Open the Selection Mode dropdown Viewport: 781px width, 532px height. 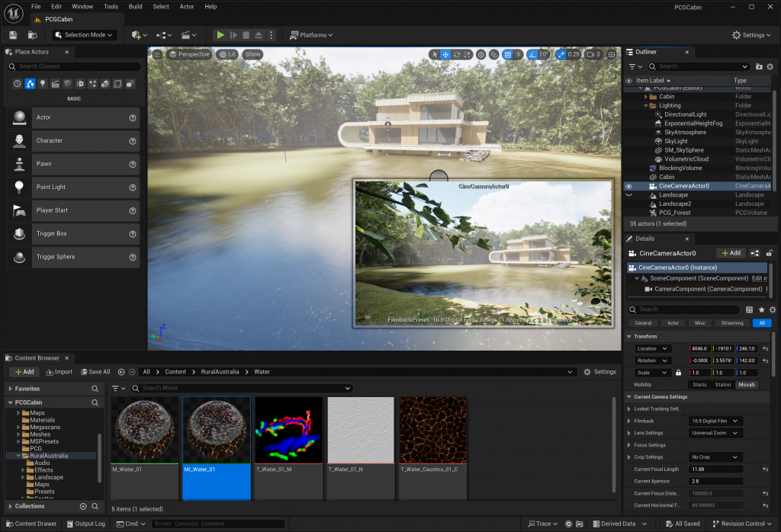click(84, 35)
